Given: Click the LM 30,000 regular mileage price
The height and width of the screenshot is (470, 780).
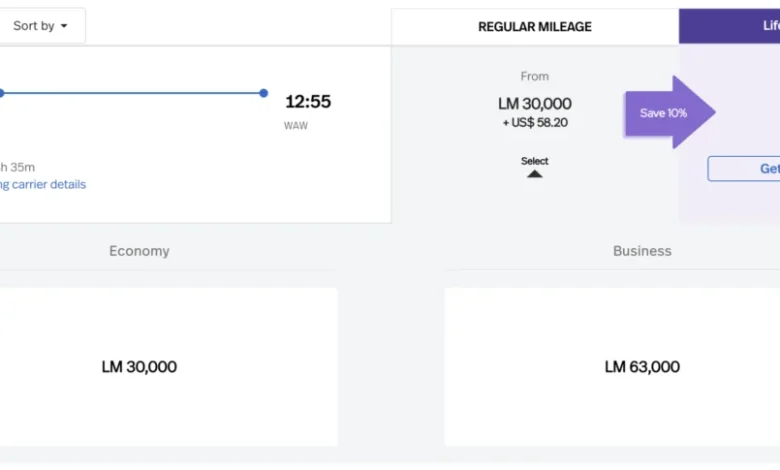Looking at the screenshot, I should [534, 103].
